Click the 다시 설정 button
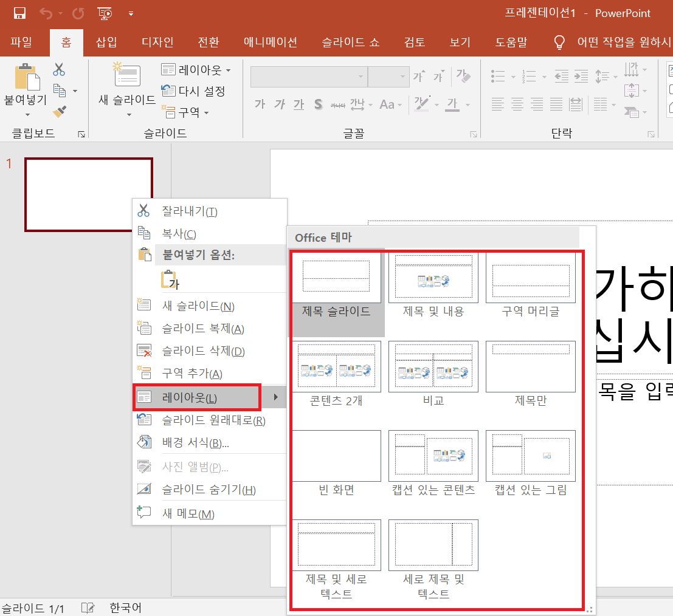 coord(193,91)
